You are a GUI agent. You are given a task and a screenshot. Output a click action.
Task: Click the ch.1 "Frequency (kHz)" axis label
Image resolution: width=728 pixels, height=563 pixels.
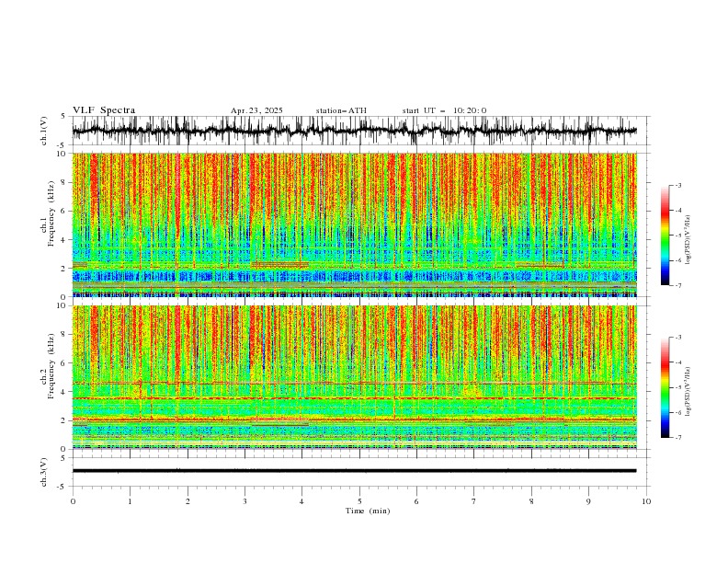click(x=51, y=214)
